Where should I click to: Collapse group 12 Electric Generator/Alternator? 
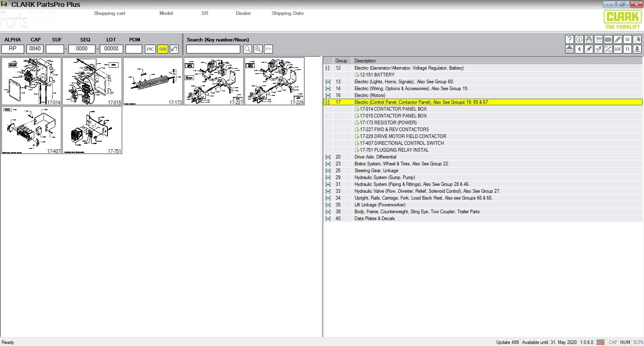(x=328, y=68)
